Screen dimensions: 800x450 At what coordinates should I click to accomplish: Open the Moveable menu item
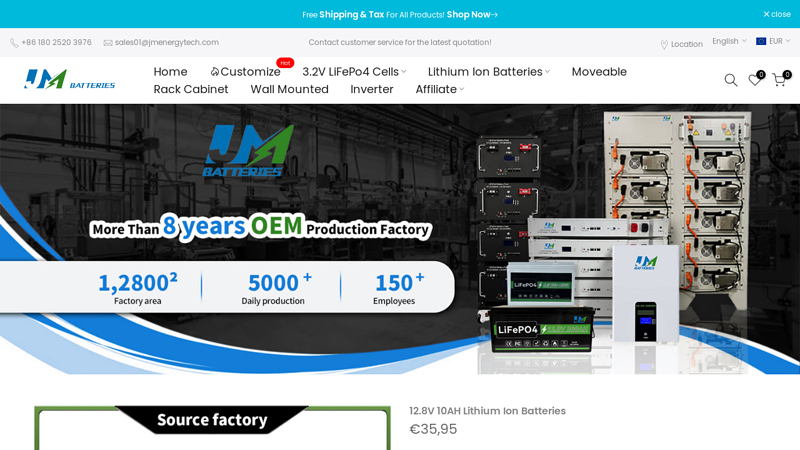point(599,72)
